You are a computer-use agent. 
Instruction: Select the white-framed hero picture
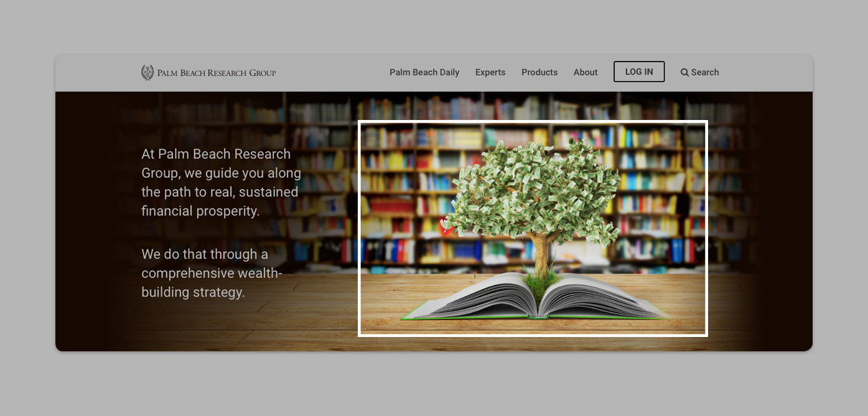tap(533, 228)
